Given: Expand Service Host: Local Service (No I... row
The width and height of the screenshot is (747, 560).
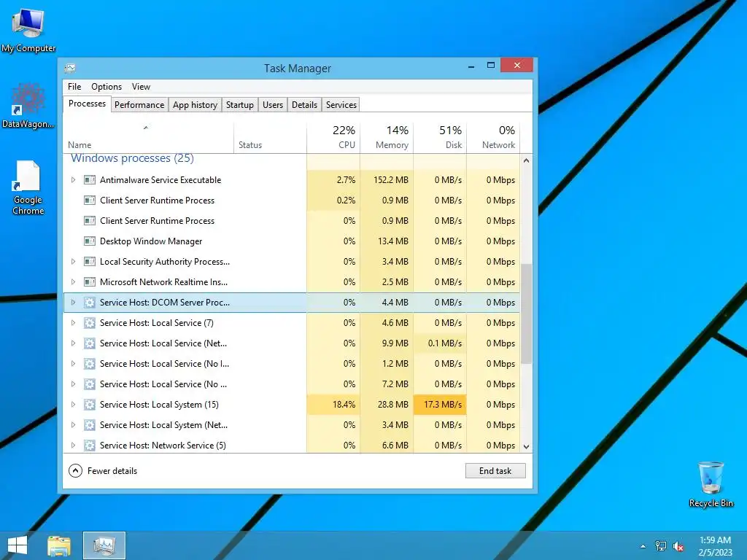Looking at the screenshot, I should (x=74, y=364).
